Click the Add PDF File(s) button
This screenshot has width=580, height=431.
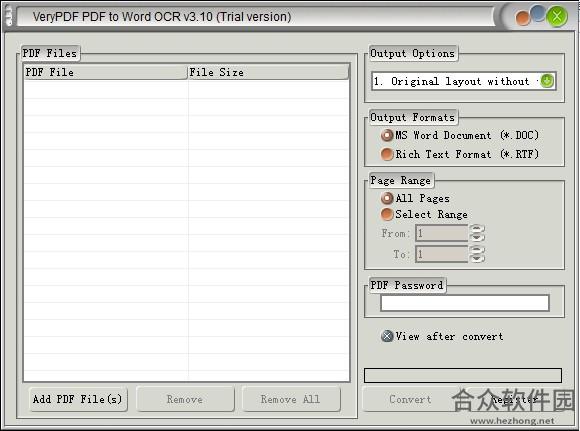click(x=78, y=399)
